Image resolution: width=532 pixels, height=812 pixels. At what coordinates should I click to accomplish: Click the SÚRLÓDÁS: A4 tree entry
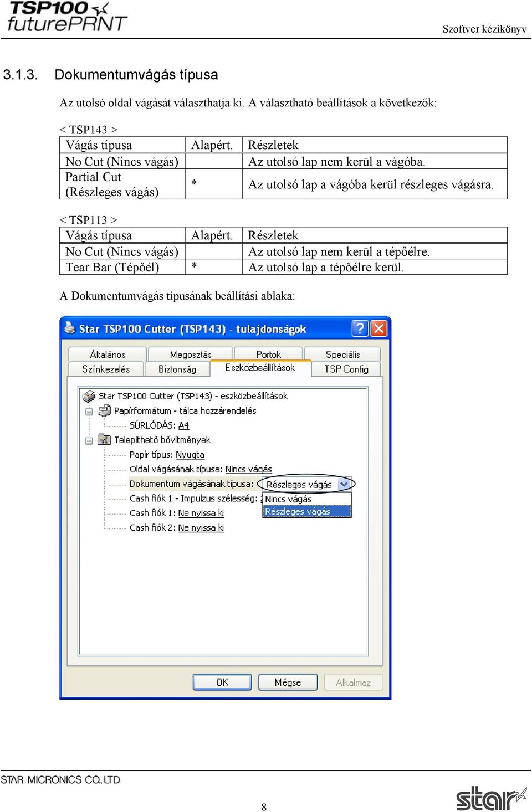pos(159,425)
